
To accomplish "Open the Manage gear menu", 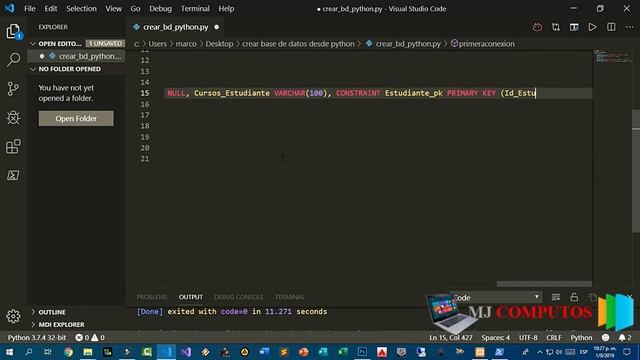I will tap(13, 316).
